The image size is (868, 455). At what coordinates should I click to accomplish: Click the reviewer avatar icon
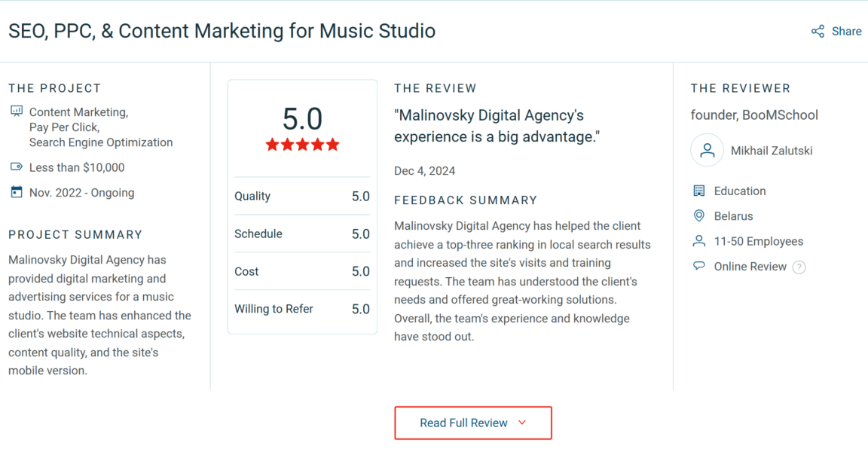click(707, 151)
